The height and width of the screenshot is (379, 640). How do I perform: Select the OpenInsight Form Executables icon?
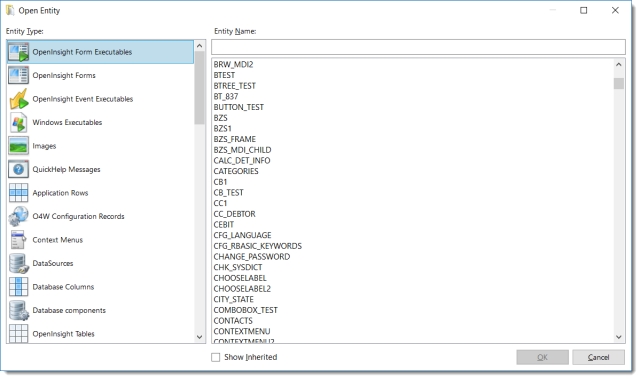[x=19, y=52]
